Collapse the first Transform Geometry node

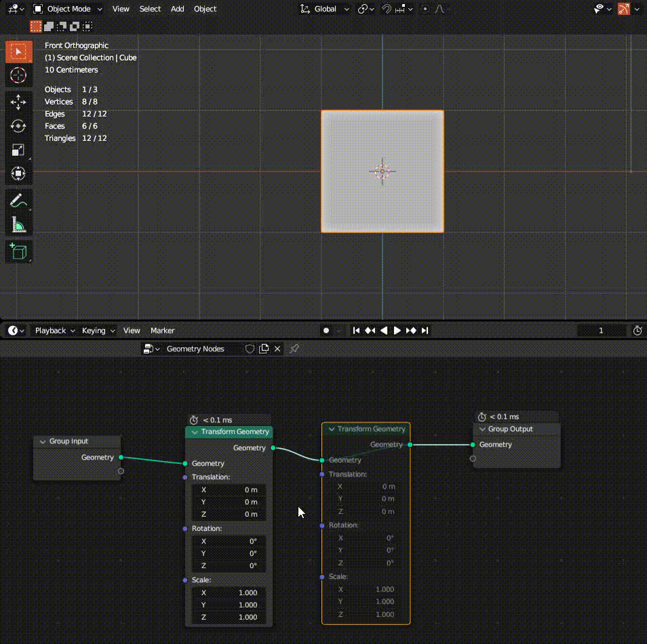coord(195,432)
